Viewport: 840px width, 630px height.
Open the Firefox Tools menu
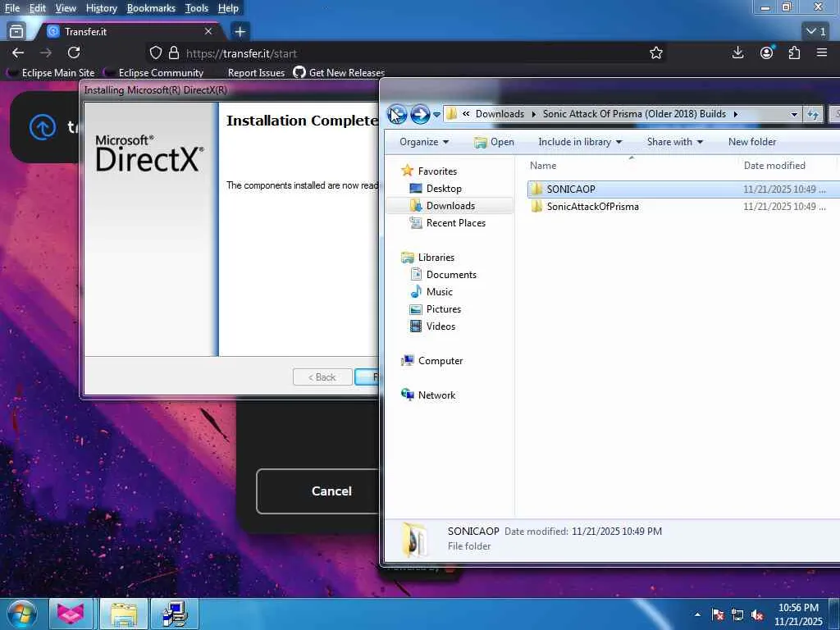[197, 8]
